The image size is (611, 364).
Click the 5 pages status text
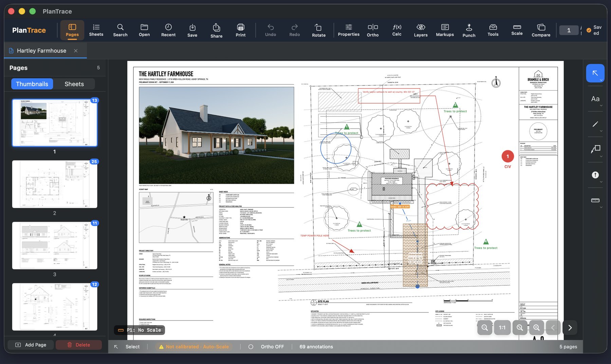pos(568,347)
